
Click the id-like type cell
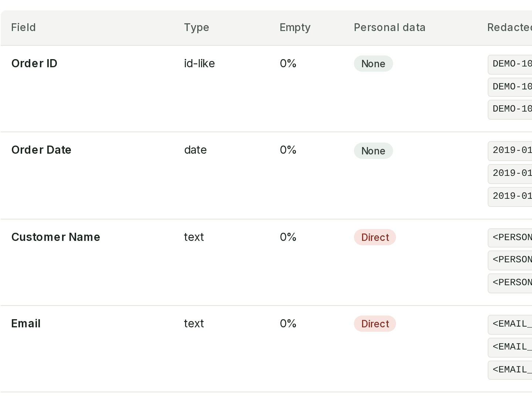pos(199,63)
